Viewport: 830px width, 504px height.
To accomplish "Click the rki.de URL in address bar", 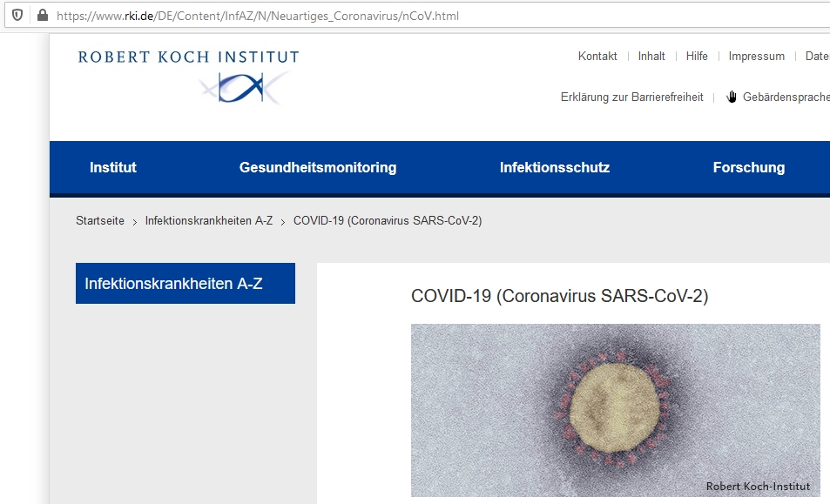I will pos(257,16).
